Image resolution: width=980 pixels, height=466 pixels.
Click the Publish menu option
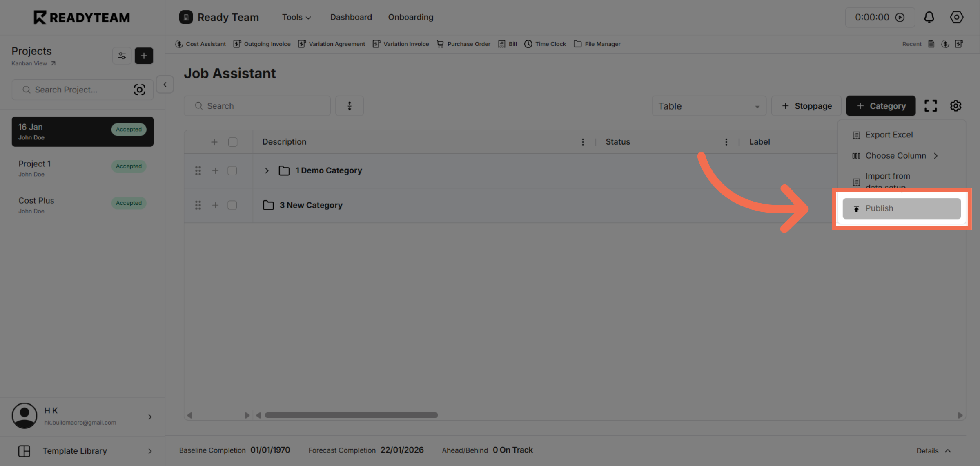click(x=902, y=208)
